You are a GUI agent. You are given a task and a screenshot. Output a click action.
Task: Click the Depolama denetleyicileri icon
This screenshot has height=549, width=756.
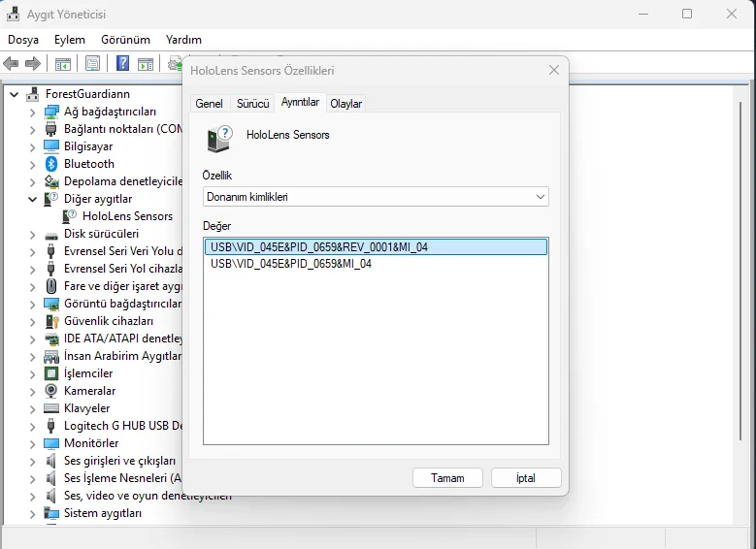tap(51, 181)
